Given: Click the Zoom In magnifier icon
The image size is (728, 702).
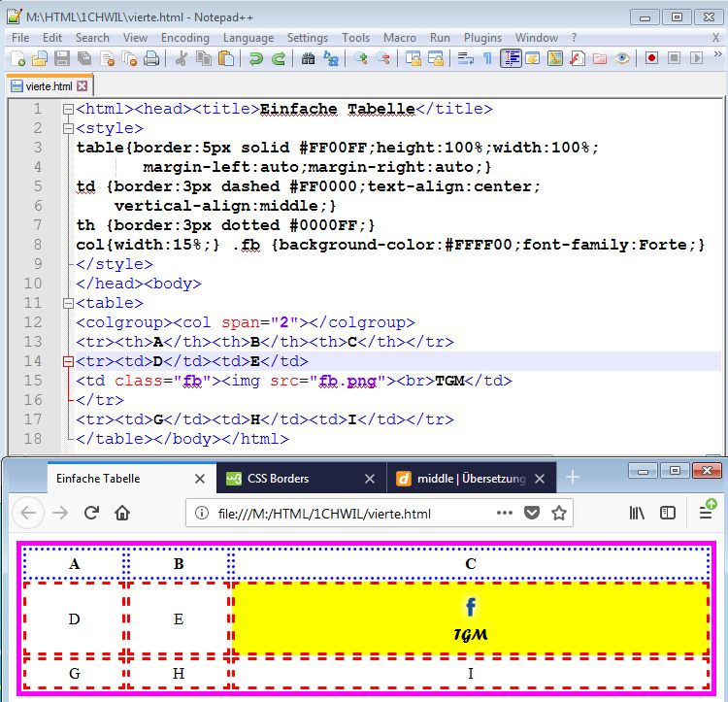Looking at the screenshot, I should coord(361,58).
